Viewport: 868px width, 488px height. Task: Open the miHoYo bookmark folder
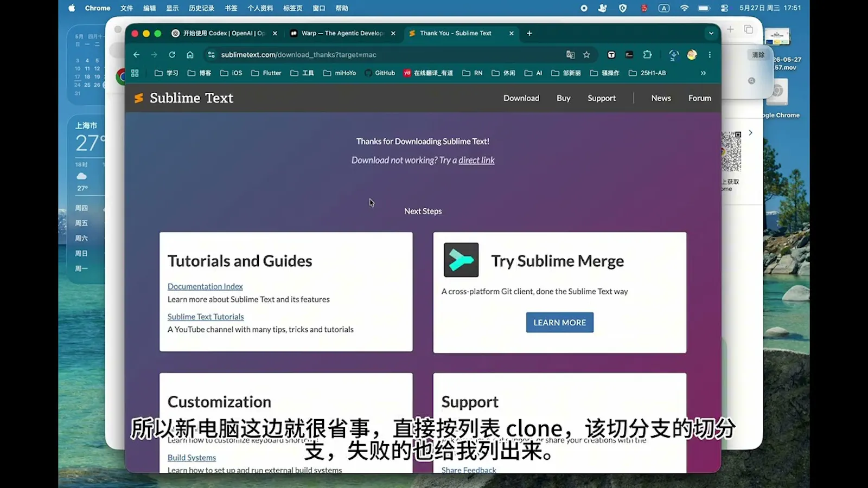[340, 73]
